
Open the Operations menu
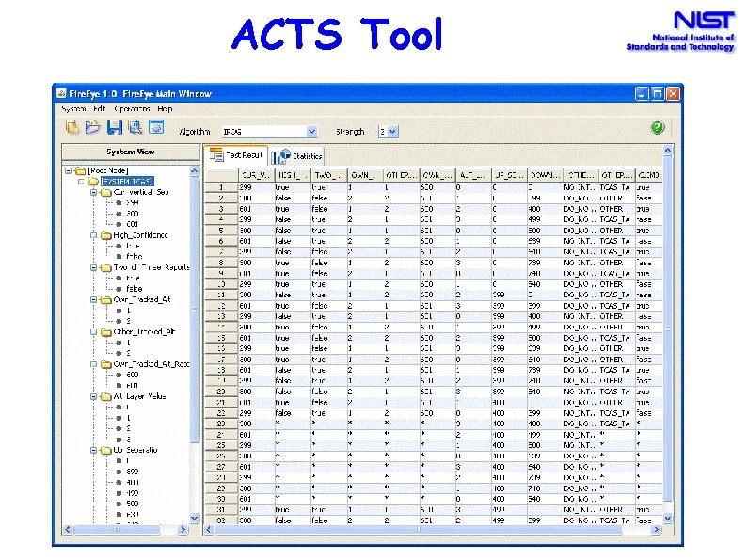pos(132,108)
